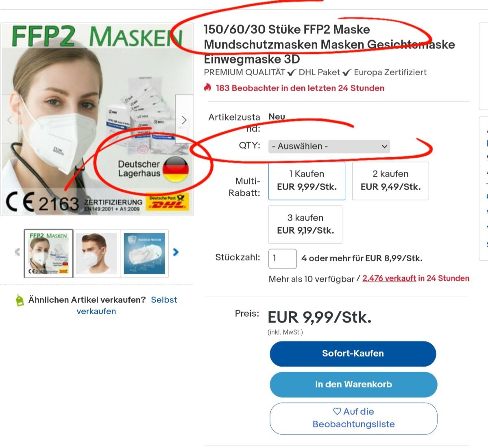Click the DHL logo in product image
The height and width of the screenshot is (448, 488).
tap(167, 202)
